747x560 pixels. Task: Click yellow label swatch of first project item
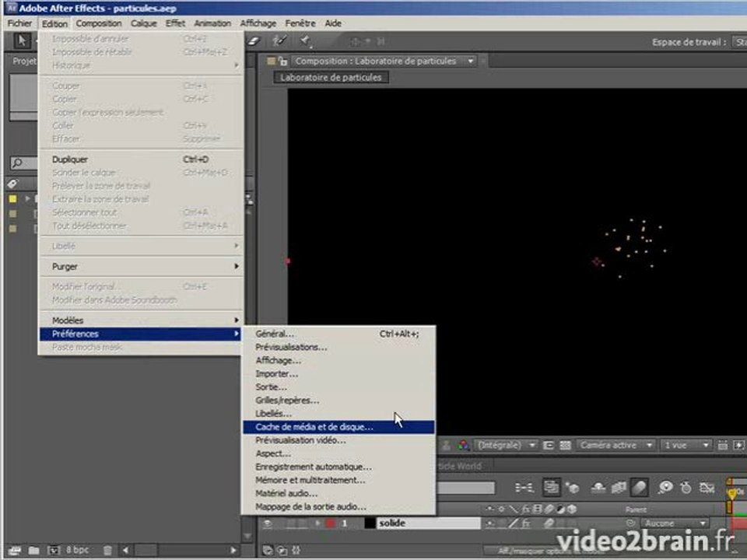[13, 198]
